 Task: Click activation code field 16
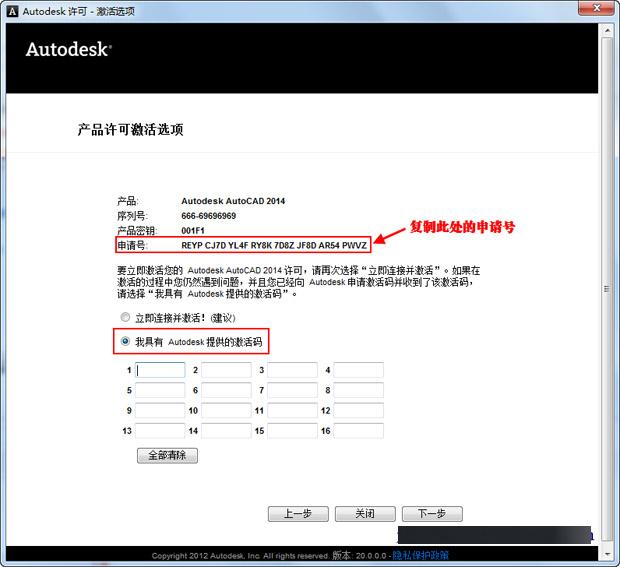point(358,431)
